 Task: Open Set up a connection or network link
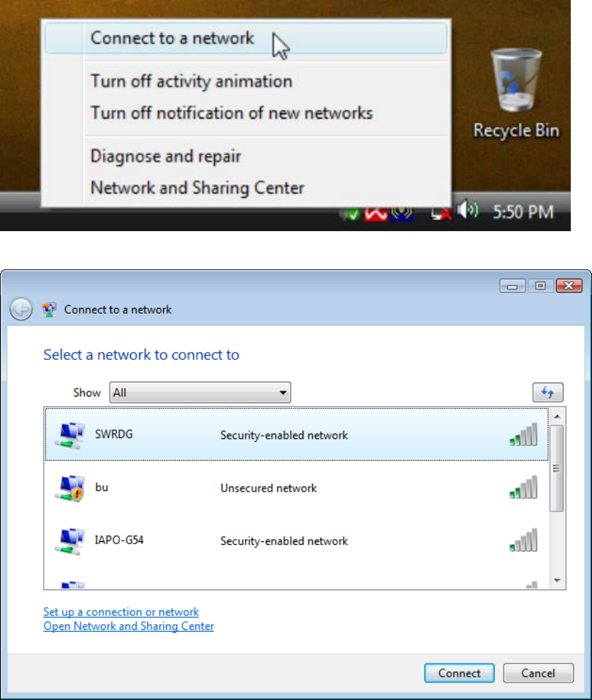pos(121,611)
